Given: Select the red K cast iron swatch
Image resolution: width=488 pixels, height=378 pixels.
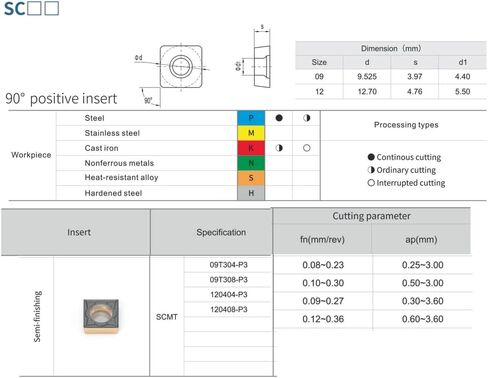Looking at the screenshot, I should [x=251, y=148].
